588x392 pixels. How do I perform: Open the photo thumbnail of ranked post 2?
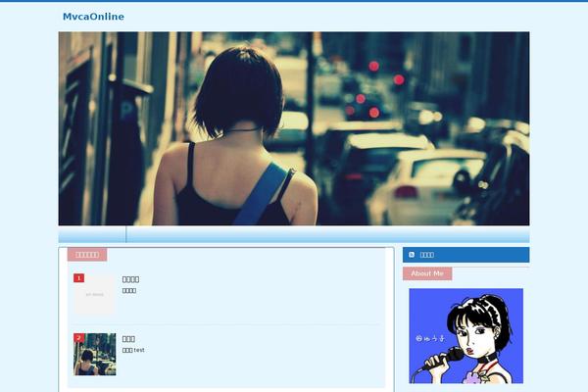tap(94, 354)
